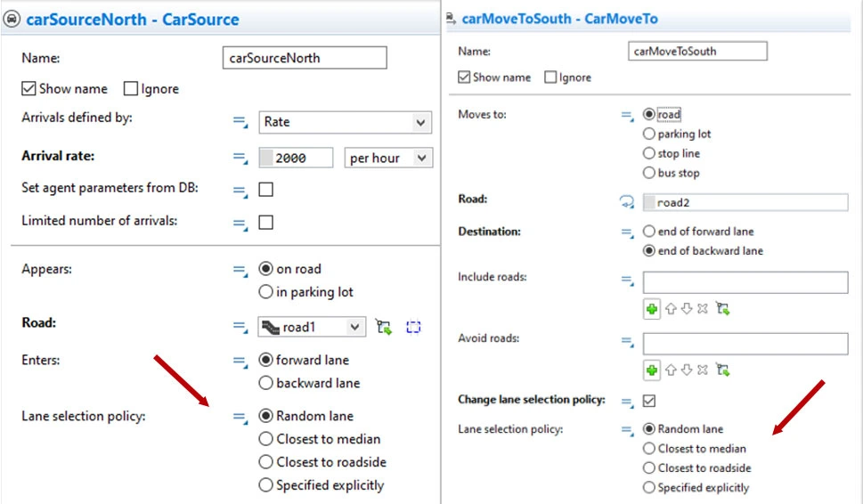Click the carSourceNorth CarSource header icon
The width and height of the screenshot is (863, 504).
tap(12, 19)
